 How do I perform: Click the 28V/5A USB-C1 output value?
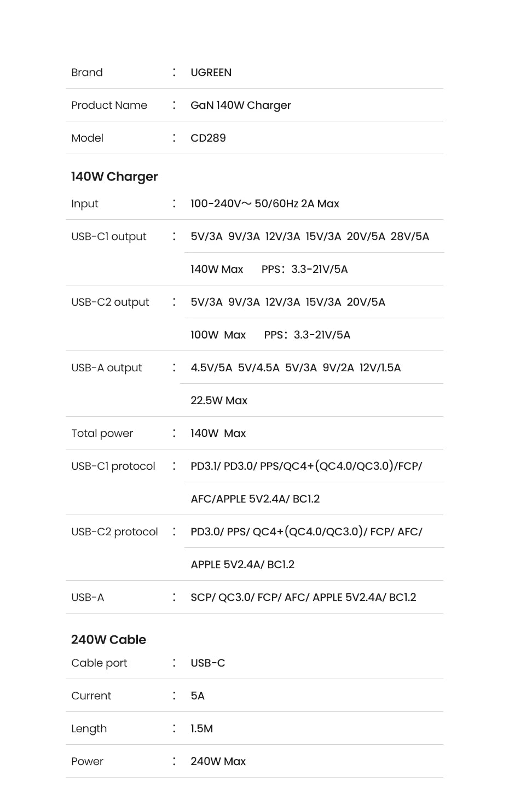(409, 236)
